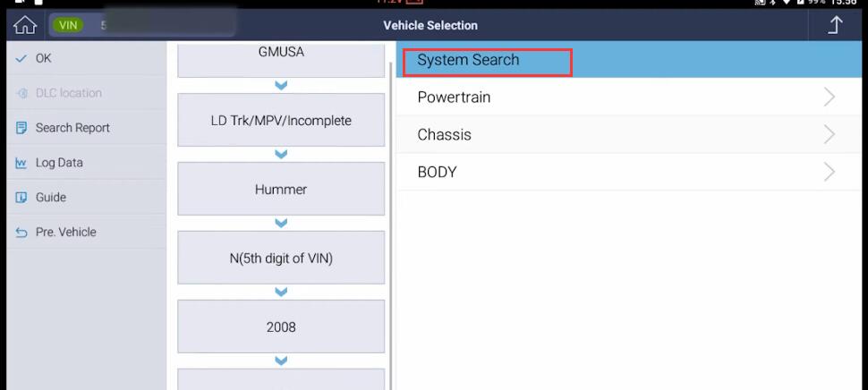Open the Guide icon

click(21, 198)
